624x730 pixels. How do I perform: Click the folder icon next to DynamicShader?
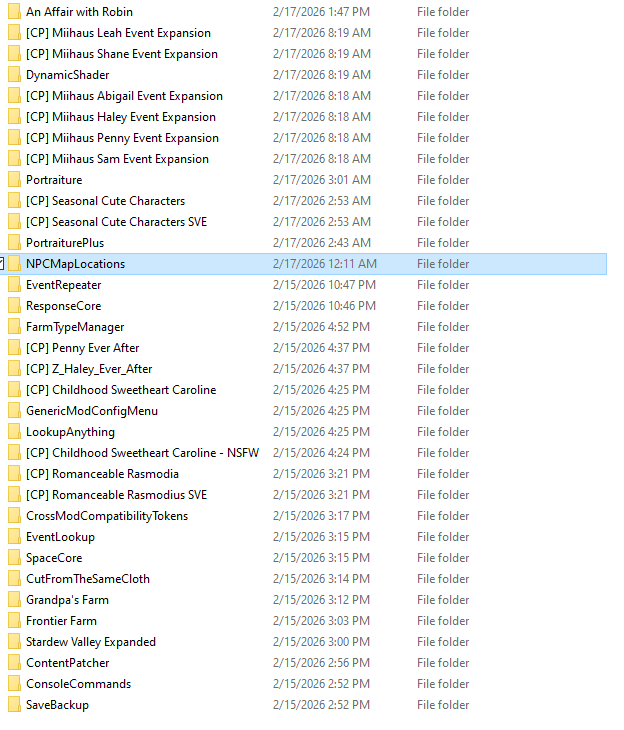[14, 74]
